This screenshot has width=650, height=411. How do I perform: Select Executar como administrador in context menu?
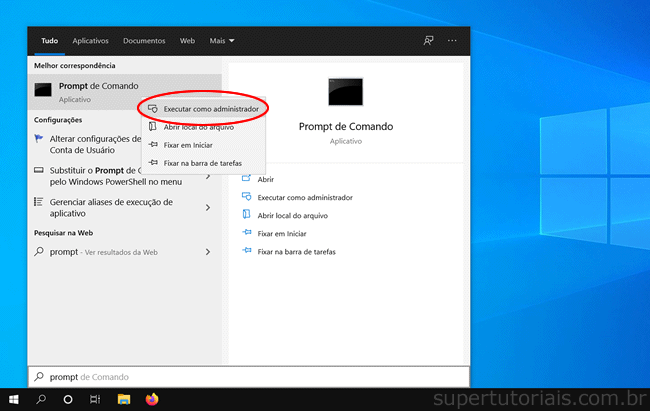(x=210, y=108)
